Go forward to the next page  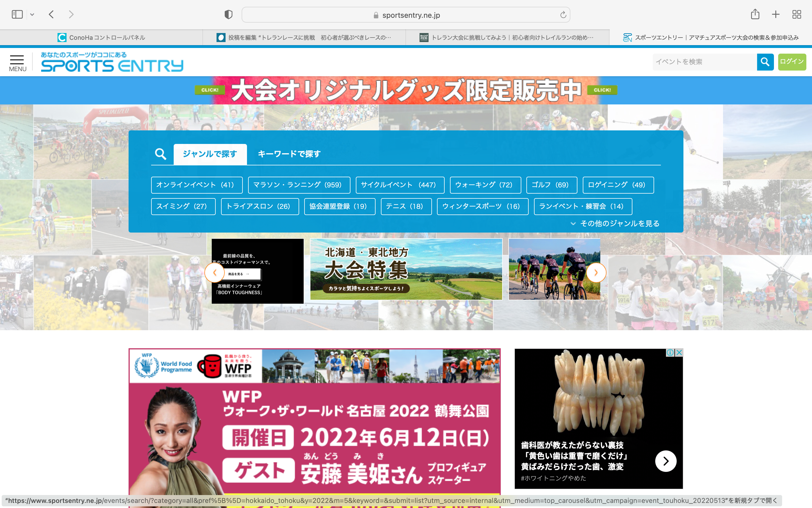(71, 14)
